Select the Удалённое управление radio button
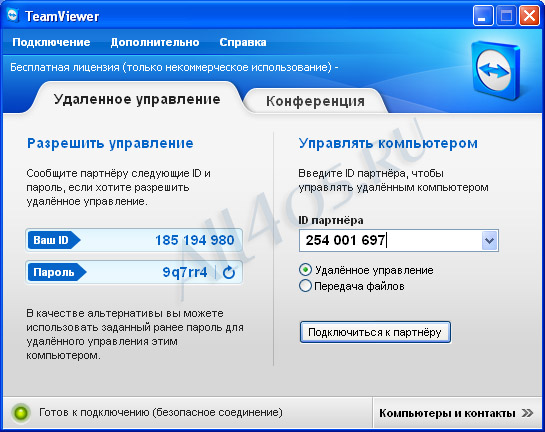 coord(305,270)
